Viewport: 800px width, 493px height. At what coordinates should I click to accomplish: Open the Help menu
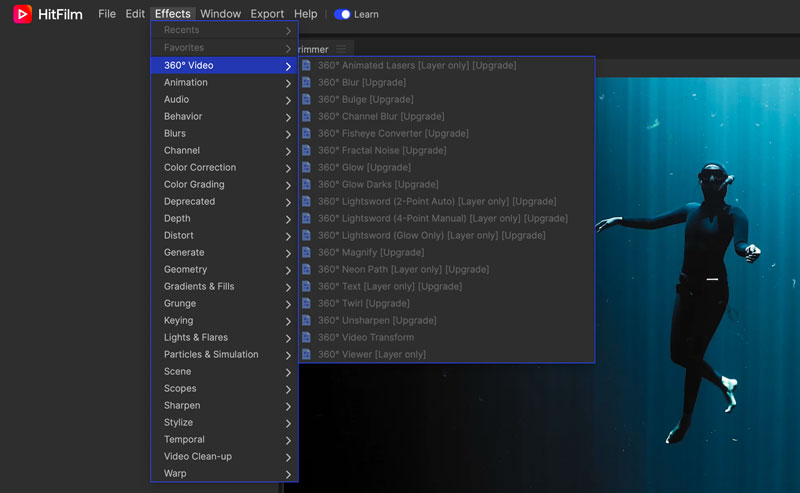click(x=306, y=14)
